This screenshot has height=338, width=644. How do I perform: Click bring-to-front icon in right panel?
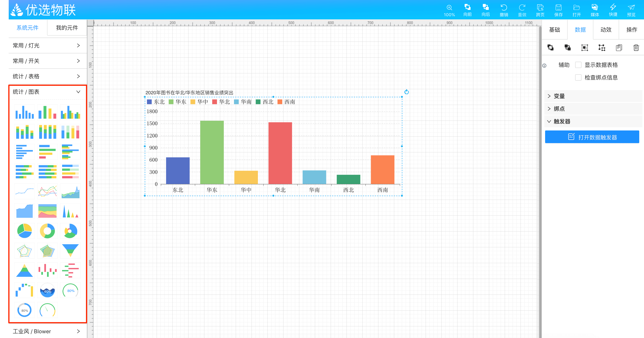[x=550, y=47]
